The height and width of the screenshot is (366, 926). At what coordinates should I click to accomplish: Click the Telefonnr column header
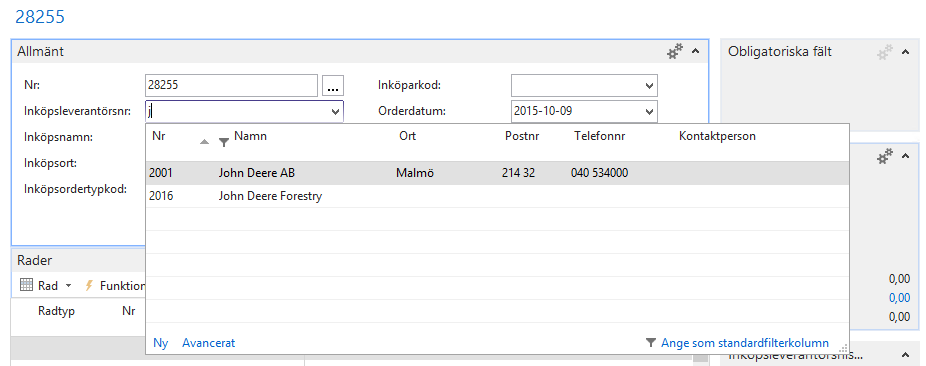599,136
